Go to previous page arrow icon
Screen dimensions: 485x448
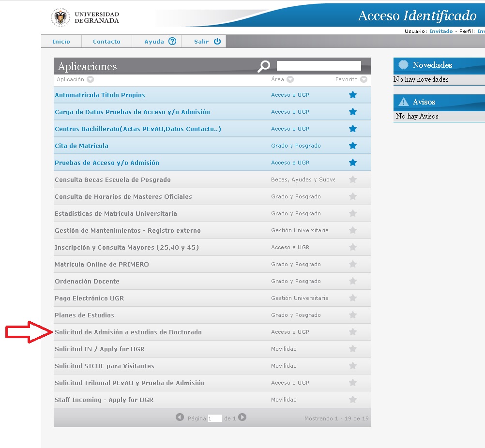click(180, 417)
